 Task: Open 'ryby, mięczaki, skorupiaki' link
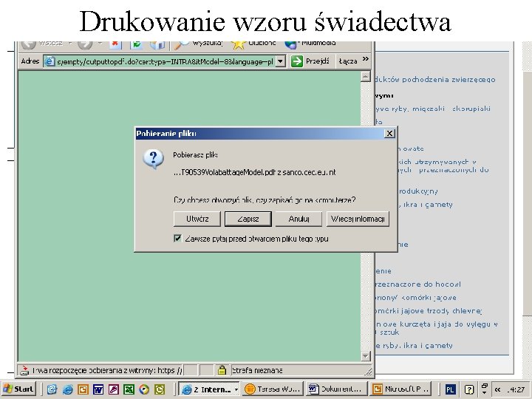[x=432, y=109]
